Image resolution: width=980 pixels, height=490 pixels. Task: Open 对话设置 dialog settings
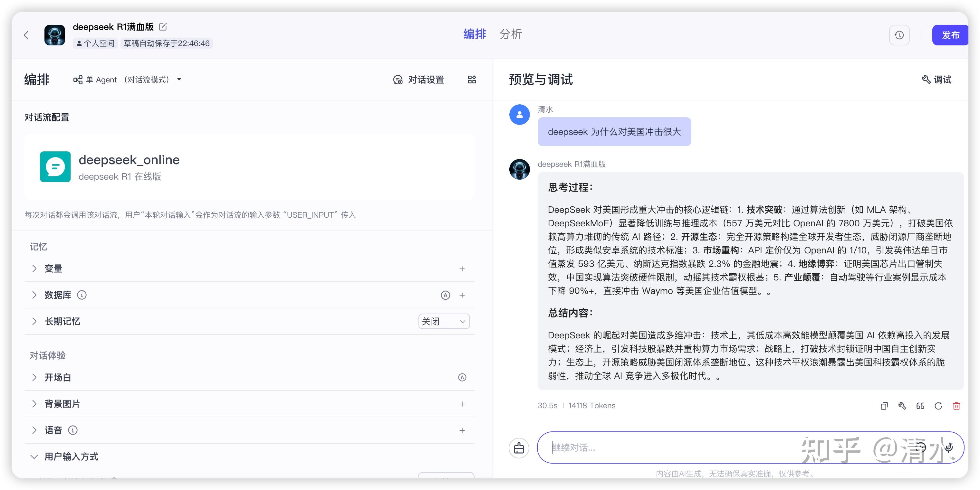pyautogui.click(x=418, y=80)
